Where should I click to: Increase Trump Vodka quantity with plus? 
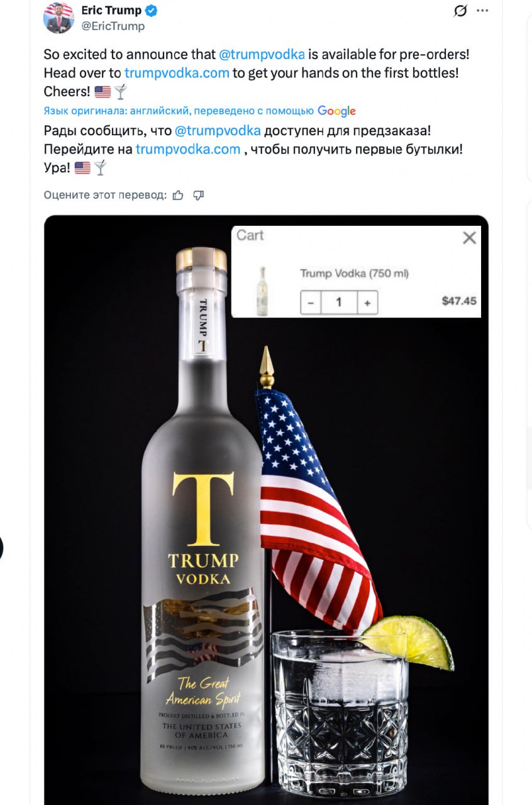coord(367,303)
